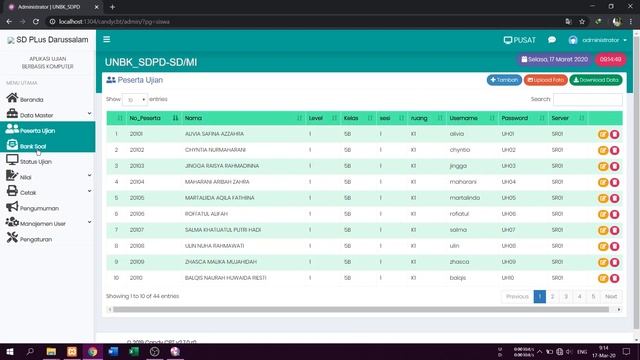Open Windows Start menu

[10, 351]
